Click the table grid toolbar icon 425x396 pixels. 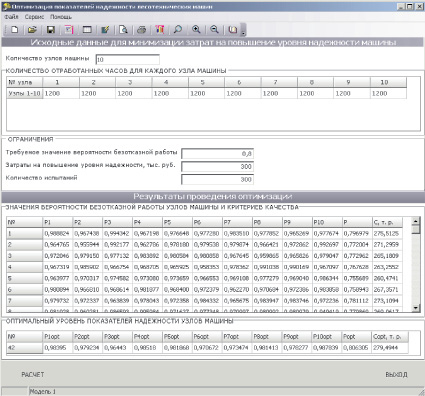87,30
